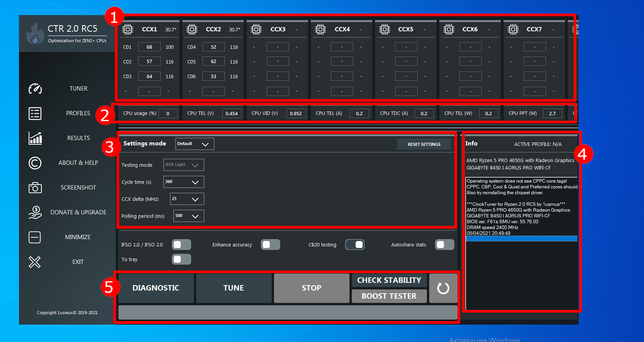This screenshot has width=644, height=342.
Task: Launch the BOOST TESTER
Action: [389, 296]
